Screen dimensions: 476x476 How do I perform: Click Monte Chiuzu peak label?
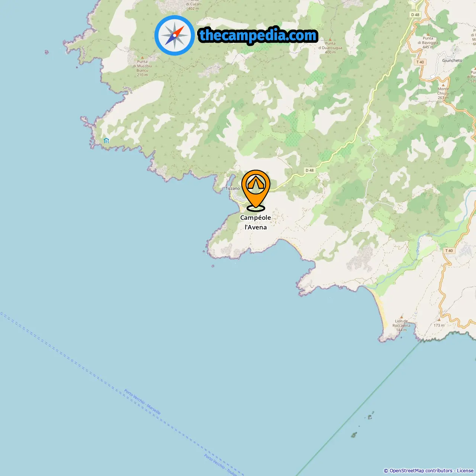[443, 91]
